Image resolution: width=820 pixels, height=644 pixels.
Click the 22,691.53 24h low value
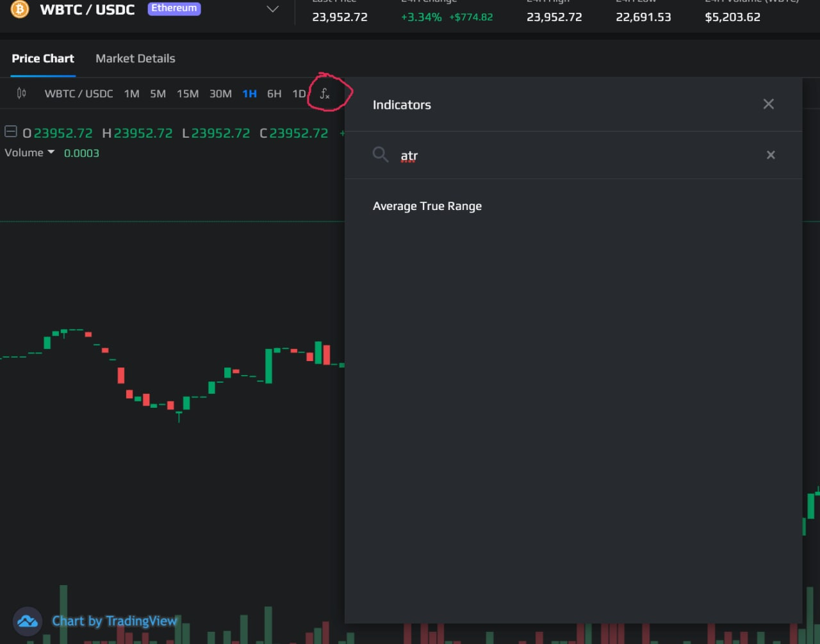(643, 17)
